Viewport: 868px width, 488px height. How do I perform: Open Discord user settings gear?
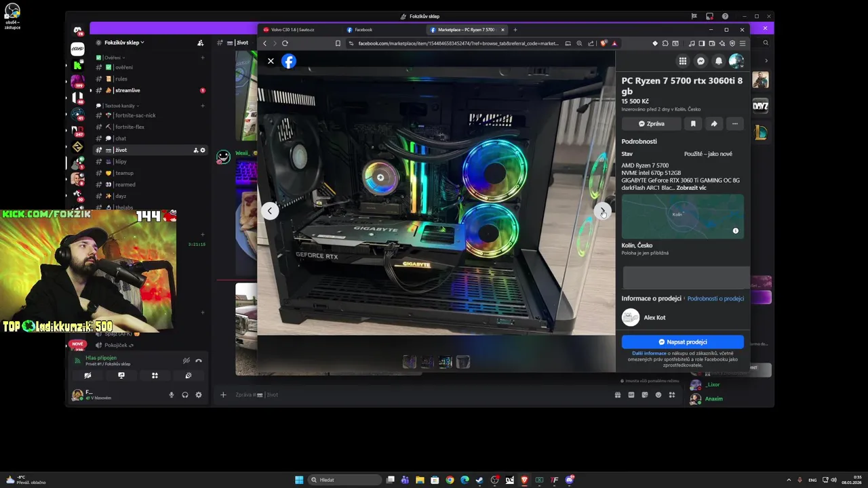(198, 394)
